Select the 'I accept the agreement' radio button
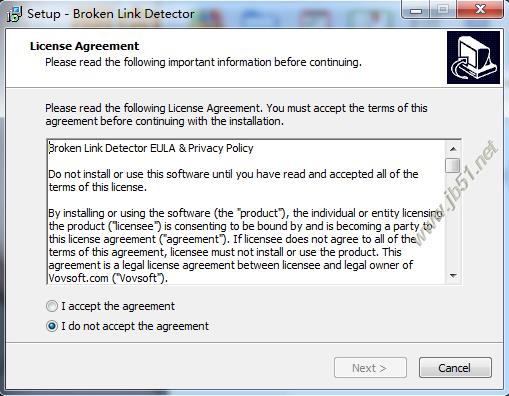 click(52, 306)
